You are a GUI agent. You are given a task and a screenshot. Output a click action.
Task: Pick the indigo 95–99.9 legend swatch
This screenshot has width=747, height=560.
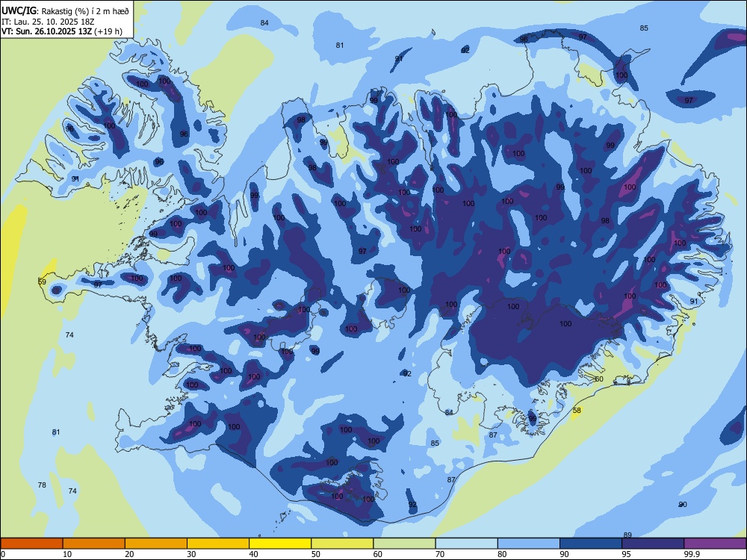[653, 544]
